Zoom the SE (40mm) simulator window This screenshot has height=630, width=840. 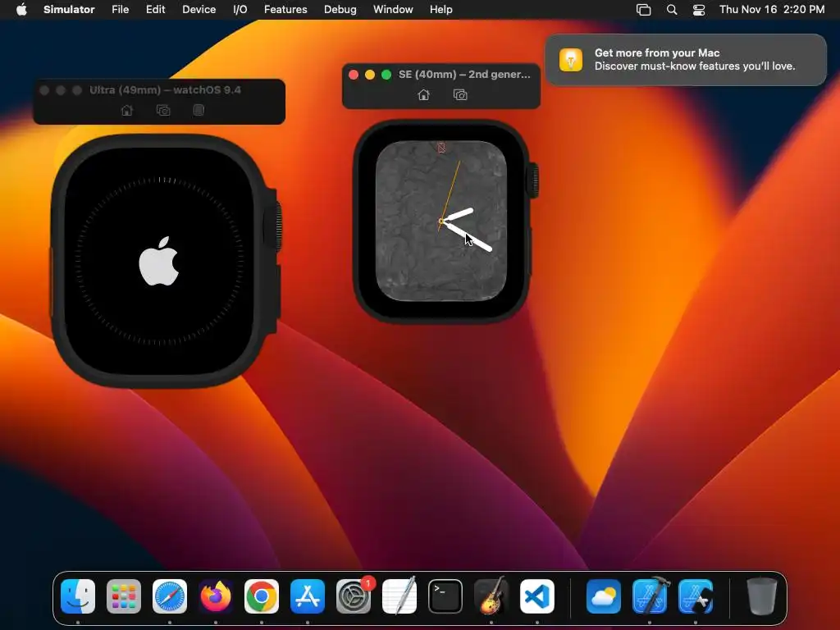pyautogui.click(x=386, y=75)
